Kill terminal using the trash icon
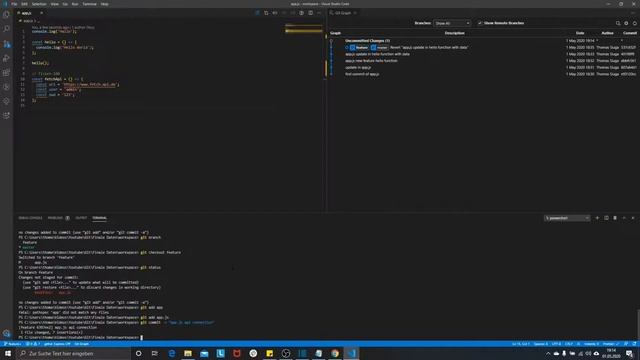This screenshot has height=360, width=640. point(615,218)
